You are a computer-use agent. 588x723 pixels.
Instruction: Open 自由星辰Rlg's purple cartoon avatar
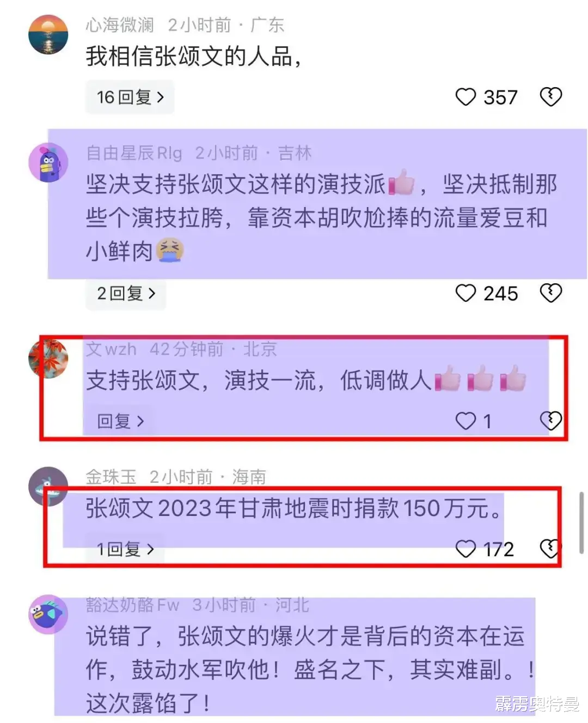click(x=48, y=163)
